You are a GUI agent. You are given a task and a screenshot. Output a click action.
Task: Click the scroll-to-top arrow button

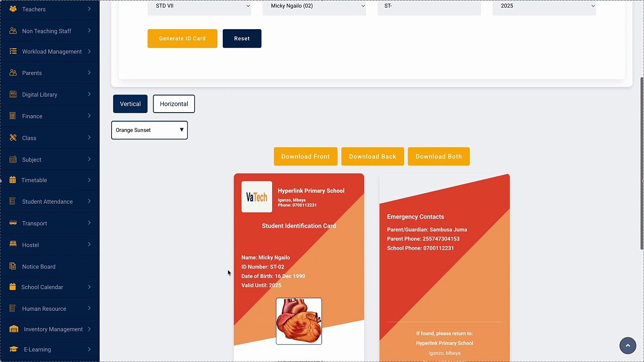(x=627, y=346)
